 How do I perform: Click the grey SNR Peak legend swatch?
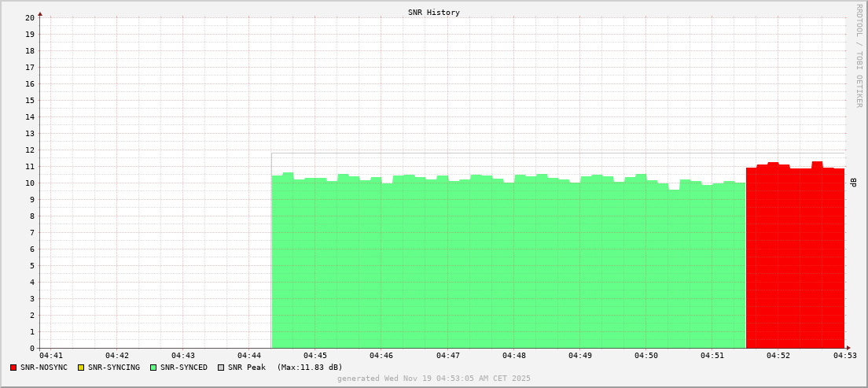tap(221, 368)
